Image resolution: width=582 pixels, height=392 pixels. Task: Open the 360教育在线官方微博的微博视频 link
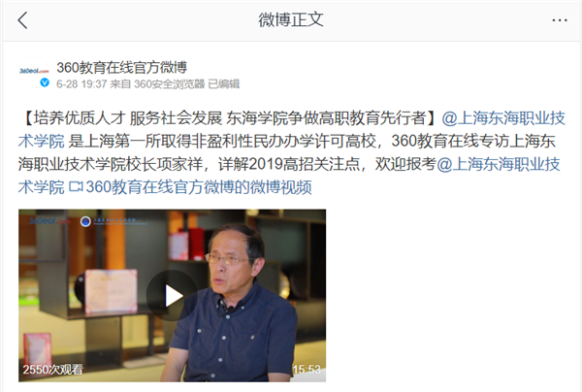199,187
